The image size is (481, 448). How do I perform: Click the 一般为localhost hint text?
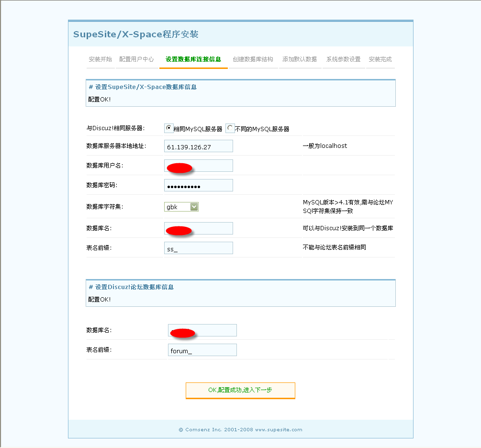point(325,146)
